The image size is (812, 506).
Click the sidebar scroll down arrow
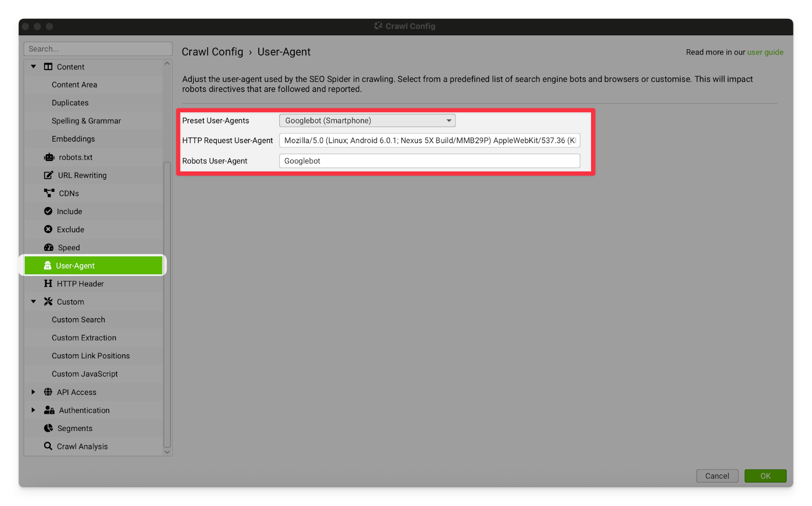(x=167, y=452)
